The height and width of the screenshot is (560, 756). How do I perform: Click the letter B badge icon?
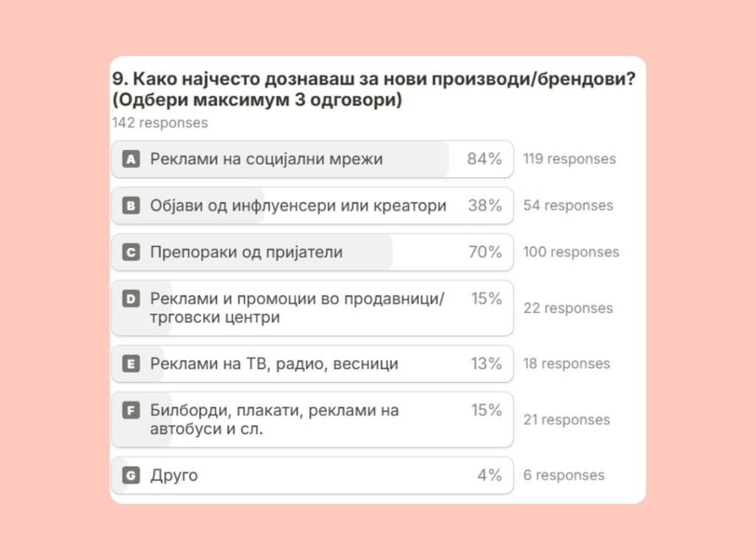pyautogui.click(x=131, y=206)
